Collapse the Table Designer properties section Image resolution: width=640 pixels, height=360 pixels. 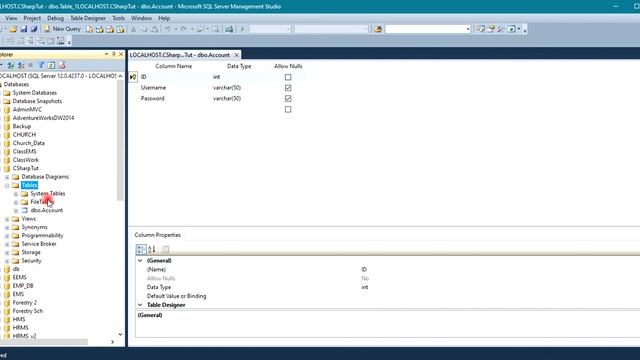click(x=140, y=305)
